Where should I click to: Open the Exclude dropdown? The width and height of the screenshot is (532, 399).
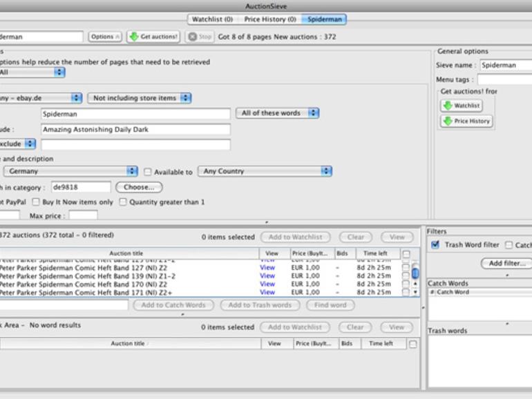(x=17, y=144)
